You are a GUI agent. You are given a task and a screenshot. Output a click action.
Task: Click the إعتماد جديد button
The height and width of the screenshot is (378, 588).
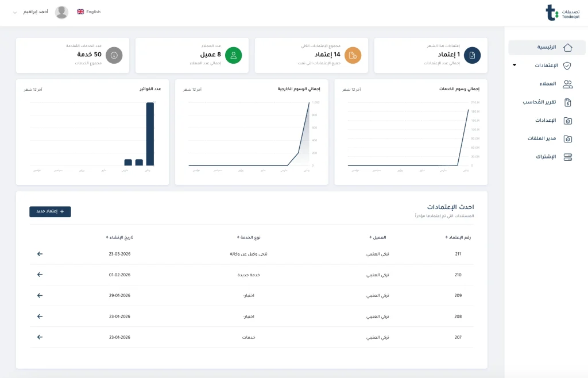coord(50,211)
